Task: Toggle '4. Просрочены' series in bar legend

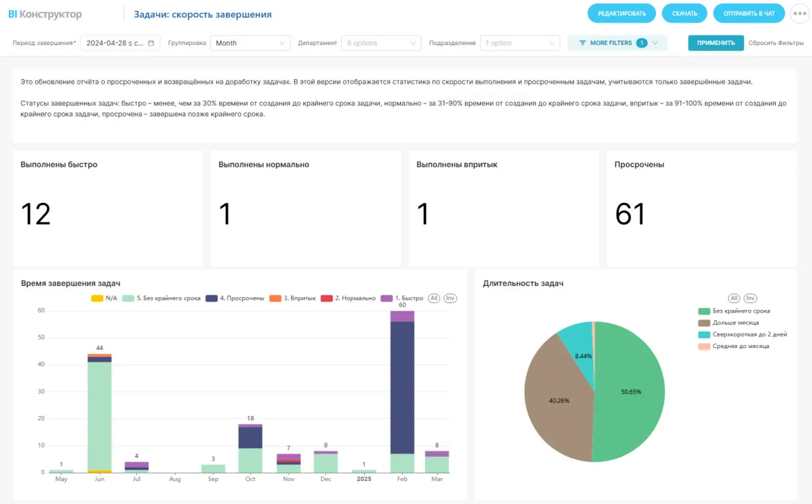Action: pos(235,298)
